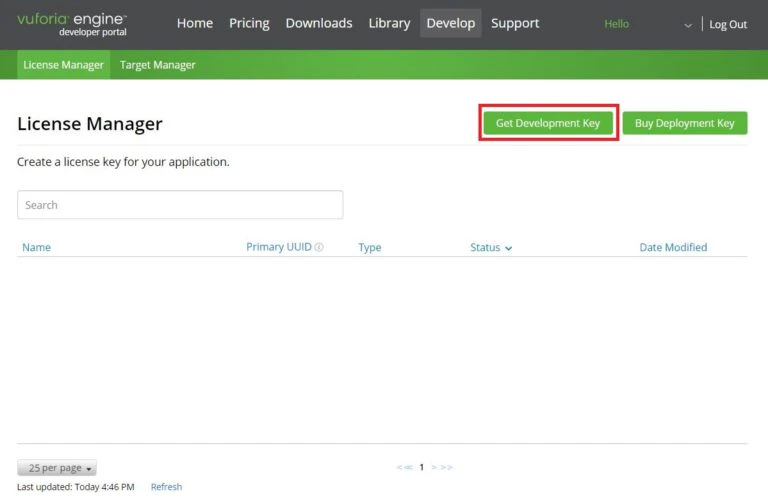Open the Library section
This screenshot has height=503, width=768.
[x=389, y=23]
